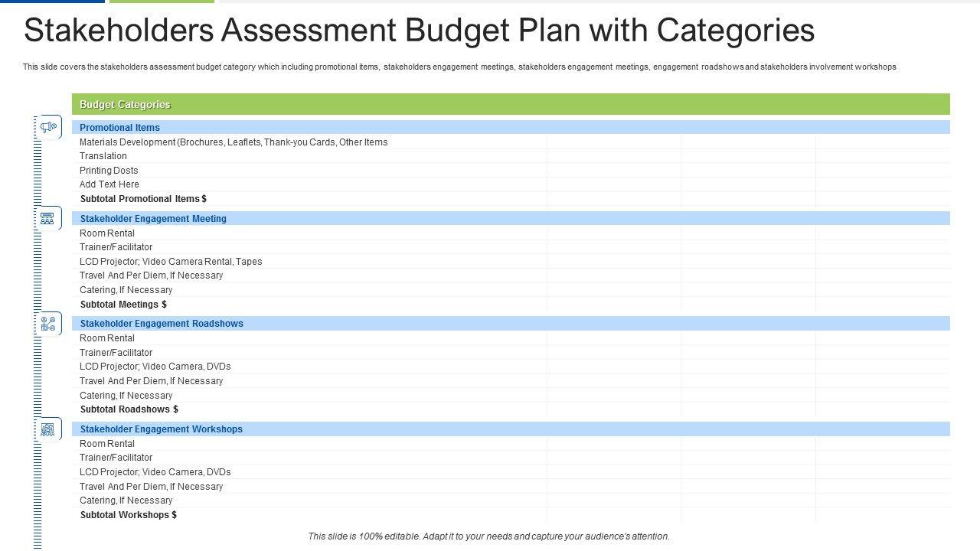Click the meeting icon beside Stakeholder Engagement Meeting

click(x=48, y=218)
